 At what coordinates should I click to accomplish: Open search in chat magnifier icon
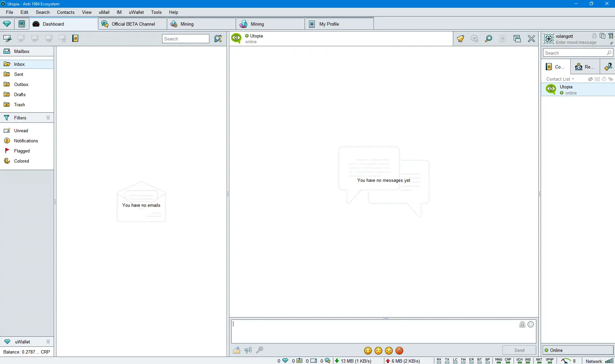point(488,39)
